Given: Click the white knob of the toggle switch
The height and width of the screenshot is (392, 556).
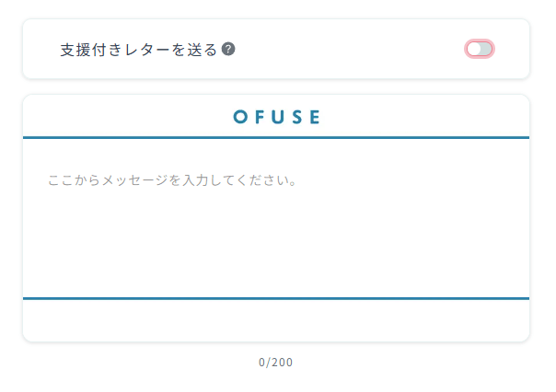Looking at the screenshot, I should tap(474, 49).
